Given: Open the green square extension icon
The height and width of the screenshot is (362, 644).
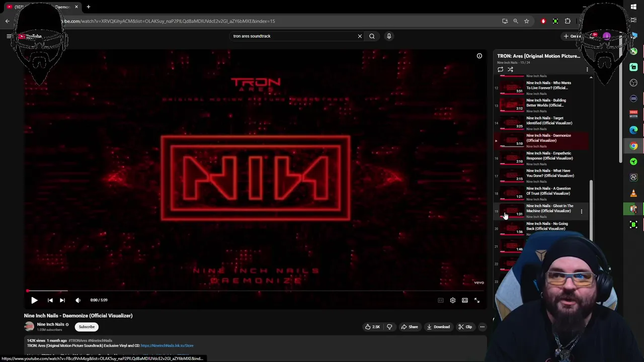Looking at the screenshot, I should 555,21.
